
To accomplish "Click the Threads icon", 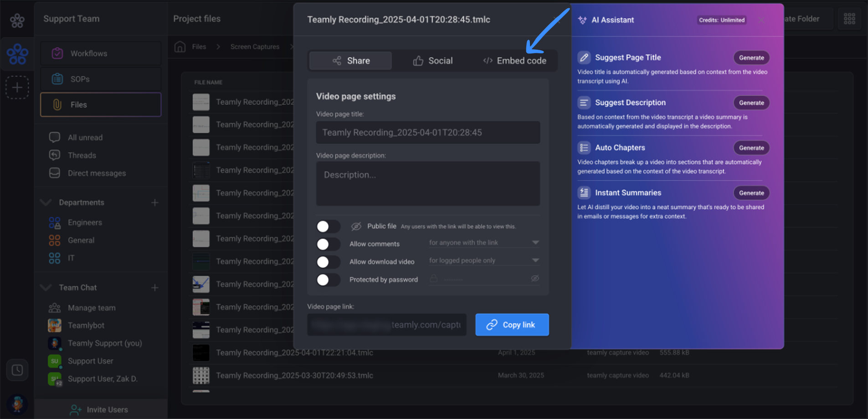I will tap(54, 155).
